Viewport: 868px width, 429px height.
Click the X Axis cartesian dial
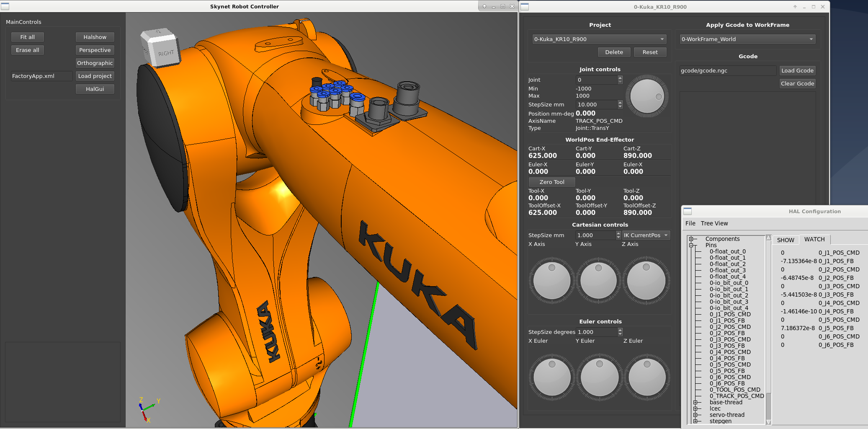(552, 280)
